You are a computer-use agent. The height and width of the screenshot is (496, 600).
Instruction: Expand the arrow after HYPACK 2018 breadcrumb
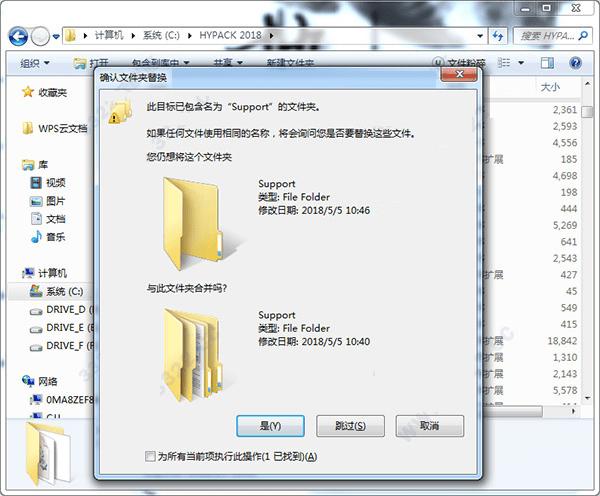click(x=271, y=36)
